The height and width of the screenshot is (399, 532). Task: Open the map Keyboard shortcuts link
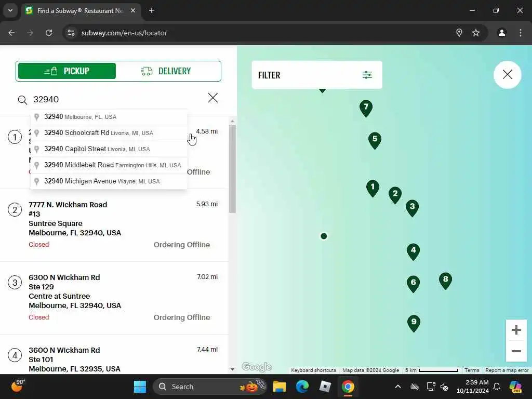pyautogui.click(x=313, y=370)
